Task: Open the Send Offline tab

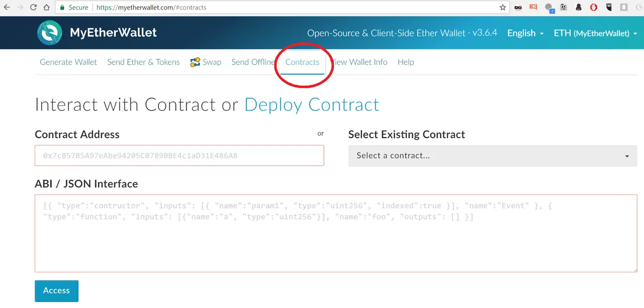Action: click(254, 62)
